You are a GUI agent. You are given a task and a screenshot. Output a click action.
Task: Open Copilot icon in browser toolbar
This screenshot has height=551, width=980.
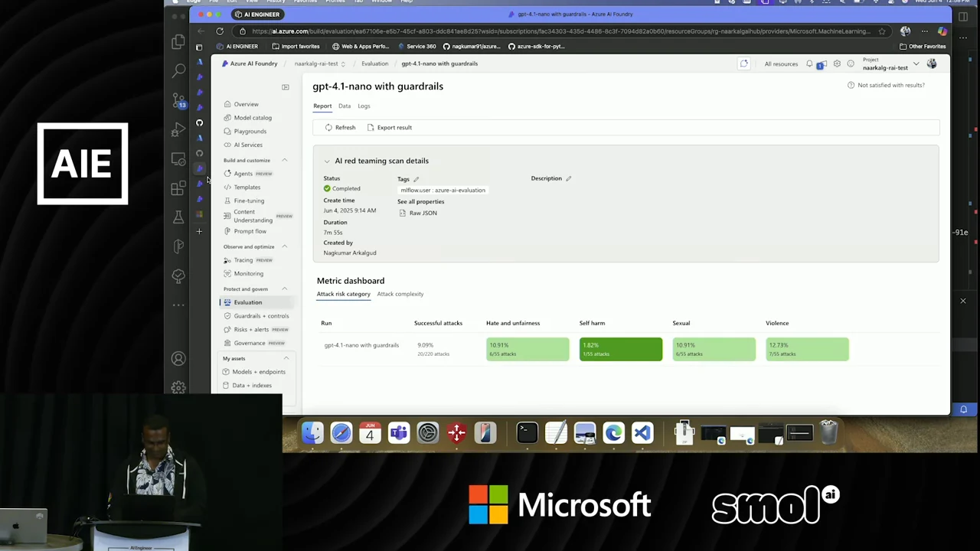[942, 31]
